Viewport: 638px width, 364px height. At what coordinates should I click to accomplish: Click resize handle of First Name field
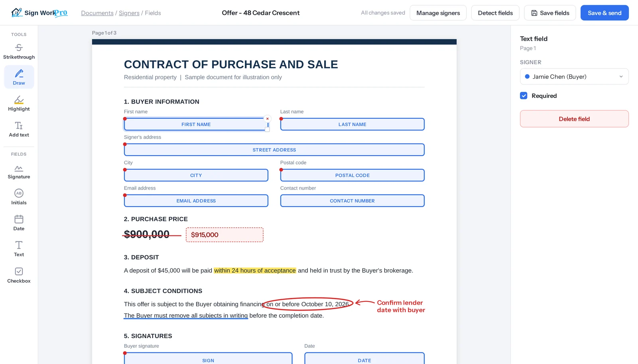tap(267, 129)
